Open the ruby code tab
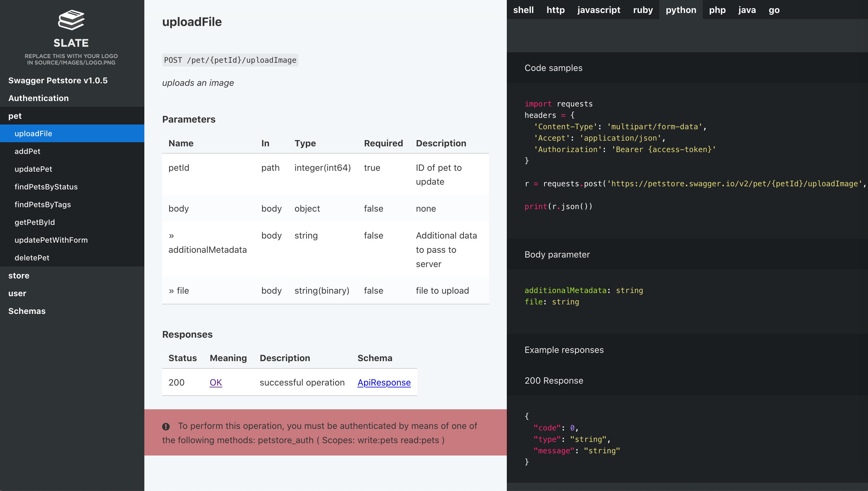 (643, 10)
